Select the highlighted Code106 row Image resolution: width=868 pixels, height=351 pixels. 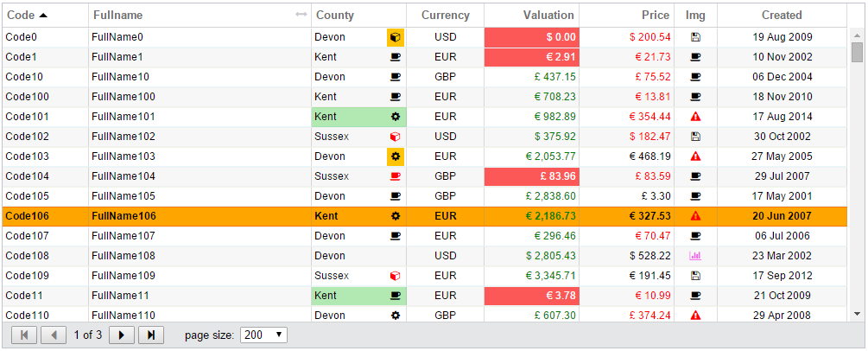[425, 216]
